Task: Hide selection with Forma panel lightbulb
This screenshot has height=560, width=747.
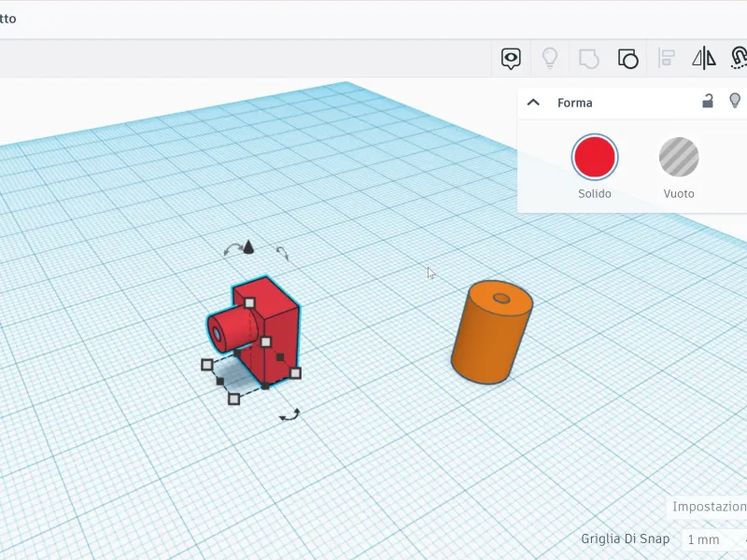Action: (x=735, y=101)
